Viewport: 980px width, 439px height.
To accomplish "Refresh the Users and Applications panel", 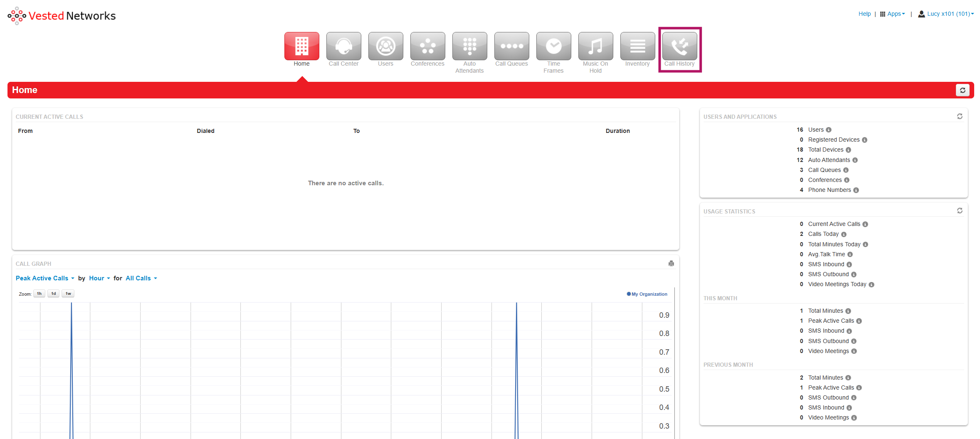I will tap(960, 116).
